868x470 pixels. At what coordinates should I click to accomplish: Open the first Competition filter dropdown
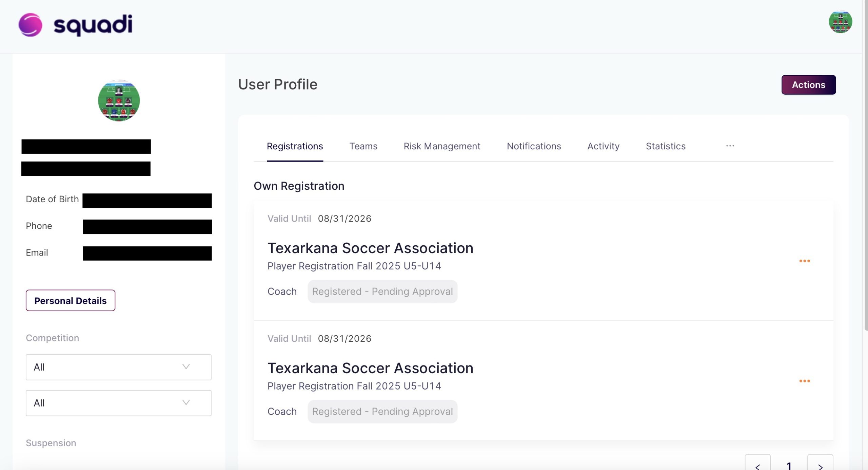point(118,367)
